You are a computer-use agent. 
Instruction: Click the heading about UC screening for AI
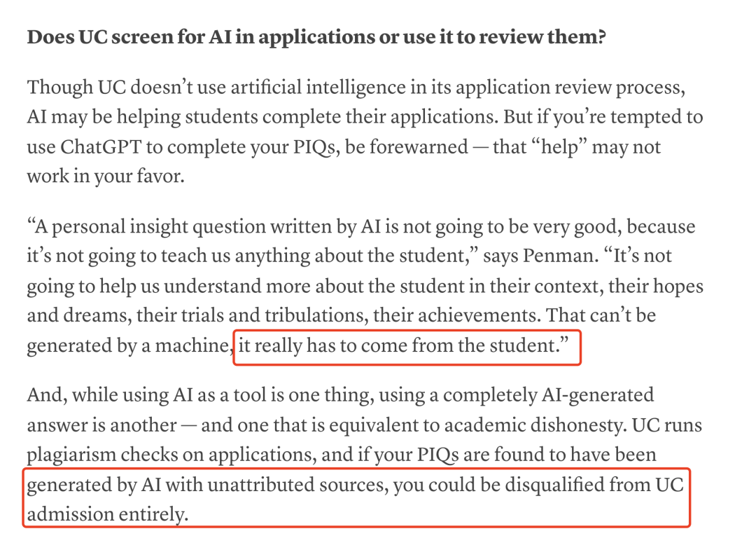click(x=316, y=37)
